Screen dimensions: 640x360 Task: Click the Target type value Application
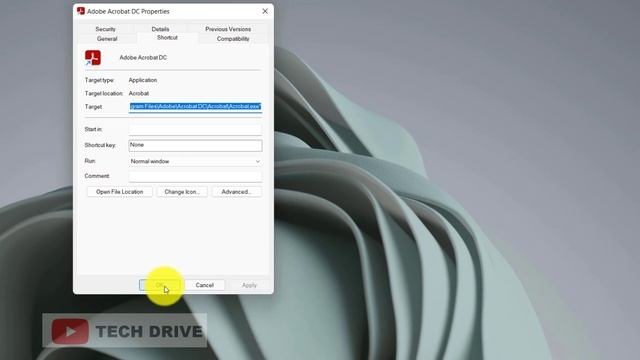[x=143, y=80]
